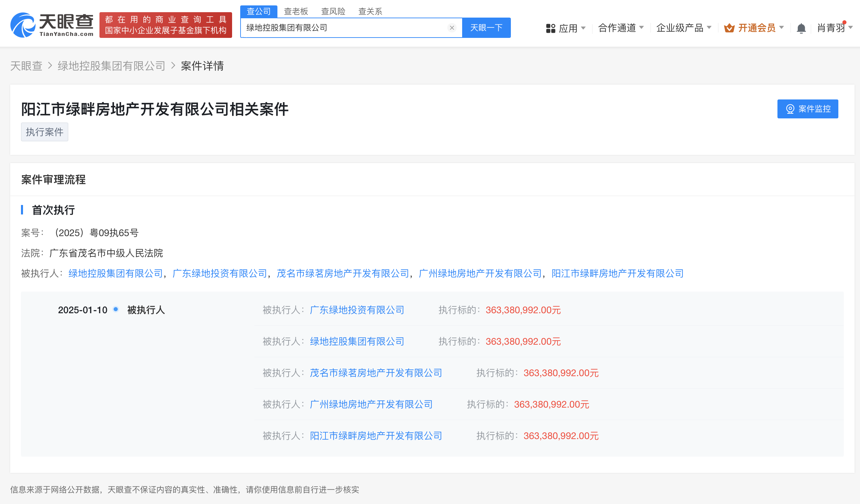Click the TianYanCha logo icon
Image resolution: width=860 pixels, height=504 pixels.
[23, 25]
